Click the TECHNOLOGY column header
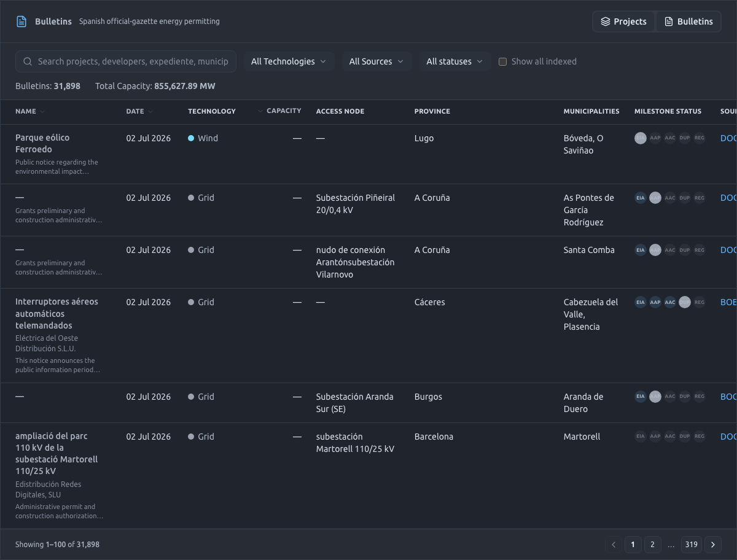The image size is (737, 560). point(212,112)
